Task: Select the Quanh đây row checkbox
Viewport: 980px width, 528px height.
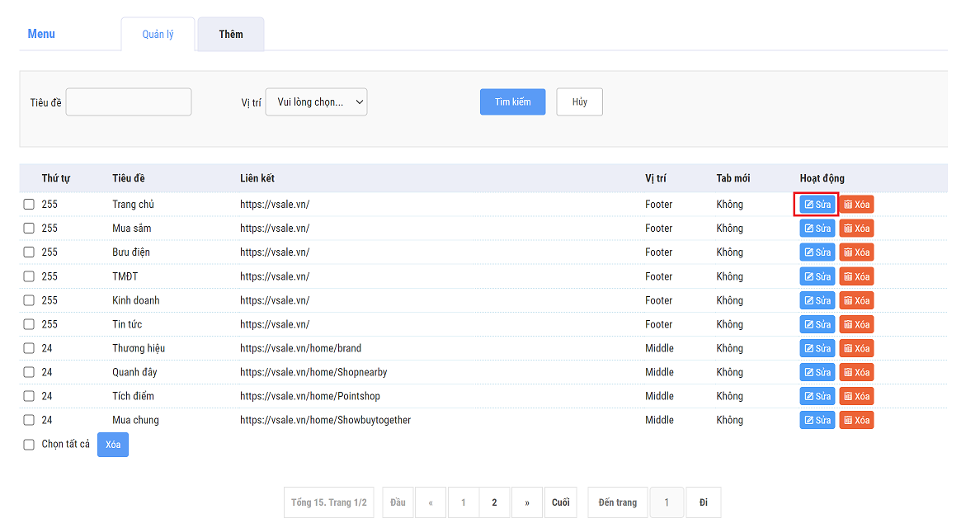Action: [x=29, y=372]
